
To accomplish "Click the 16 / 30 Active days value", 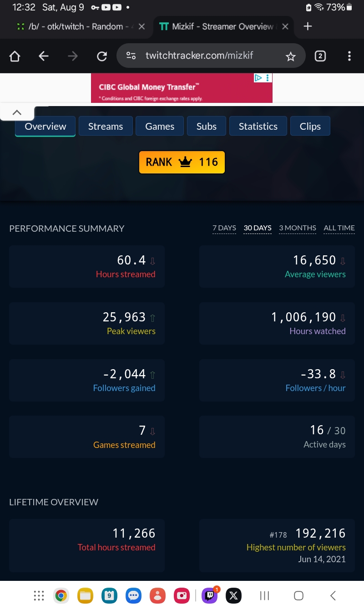I will click(x=328, y=430).
